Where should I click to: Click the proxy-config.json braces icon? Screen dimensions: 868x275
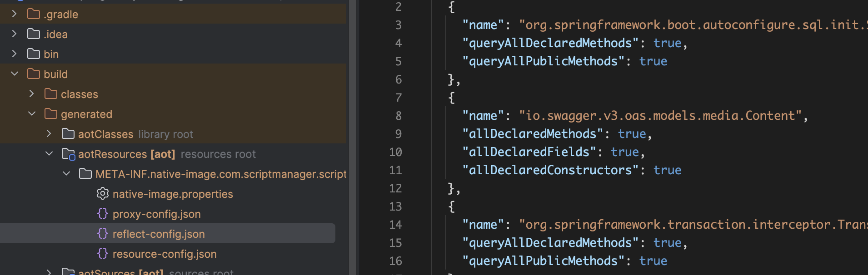click(x=103, y=214)
